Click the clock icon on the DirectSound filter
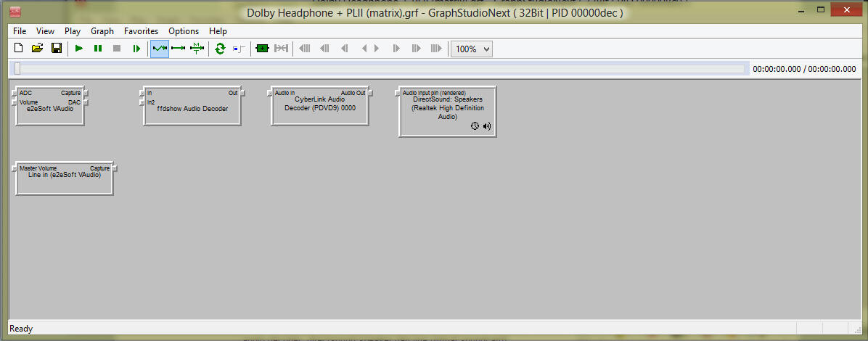868x341 pixels. click(x=475, y=126)
